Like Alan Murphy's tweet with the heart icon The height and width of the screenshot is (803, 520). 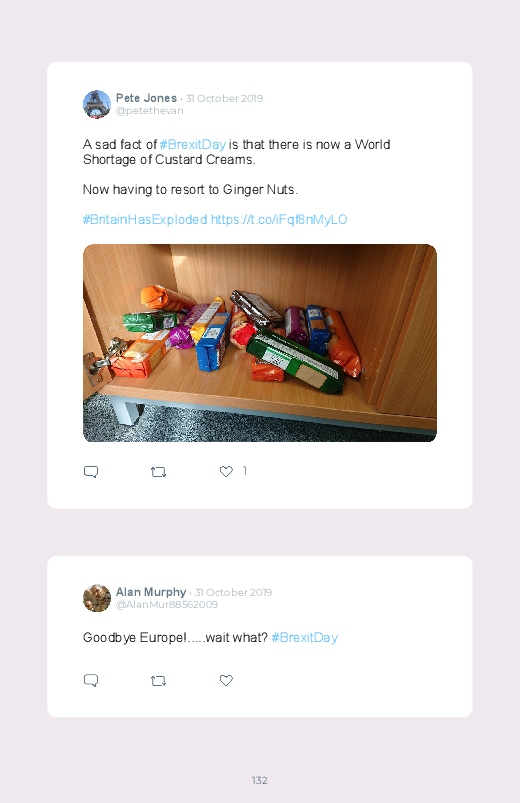coord(226,680)
